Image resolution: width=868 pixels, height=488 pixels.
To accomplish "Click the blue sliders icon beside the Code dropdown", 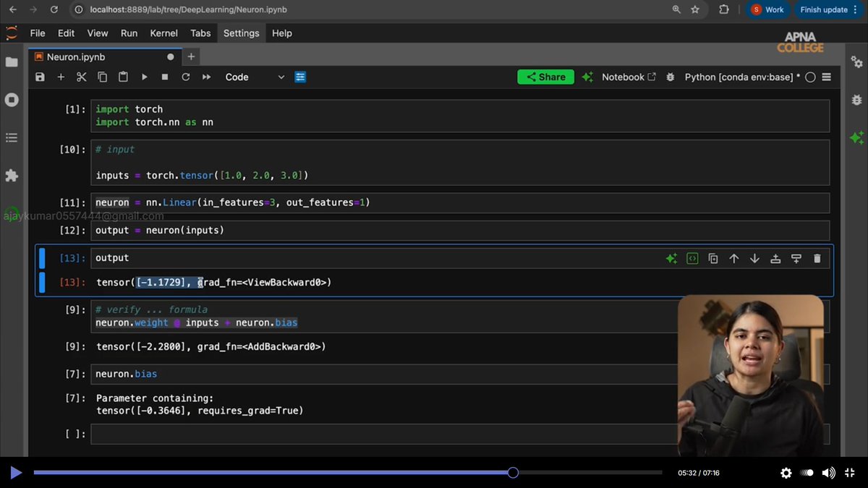I will [300, 77].
